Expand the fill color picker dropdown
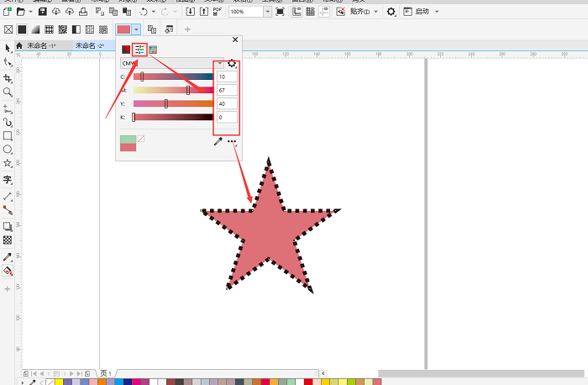Screen dimensions: 588x385 pyautogui.click(x=136, y=29)
